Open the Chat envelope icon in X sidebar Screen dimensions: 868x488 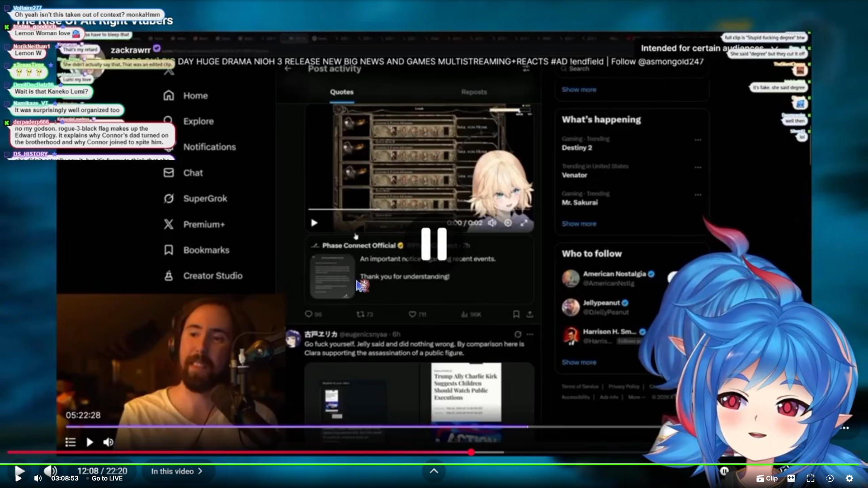(x=168, y=173)
